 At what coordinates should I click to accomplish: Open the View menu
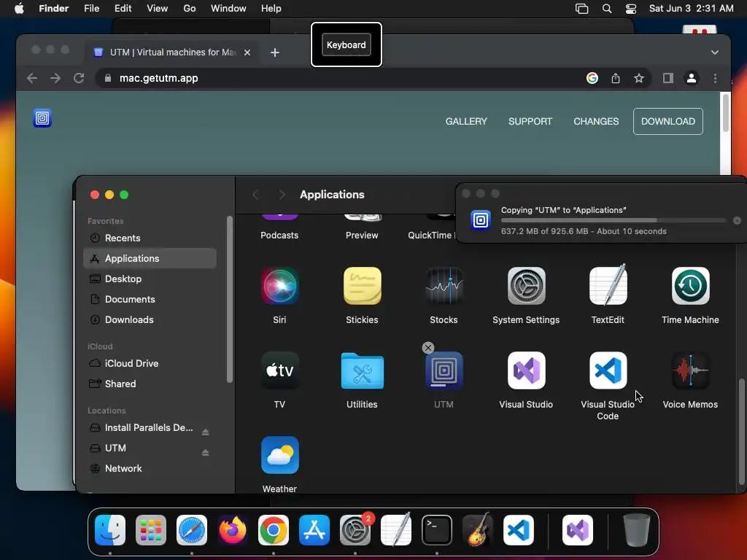click(158, 9)
